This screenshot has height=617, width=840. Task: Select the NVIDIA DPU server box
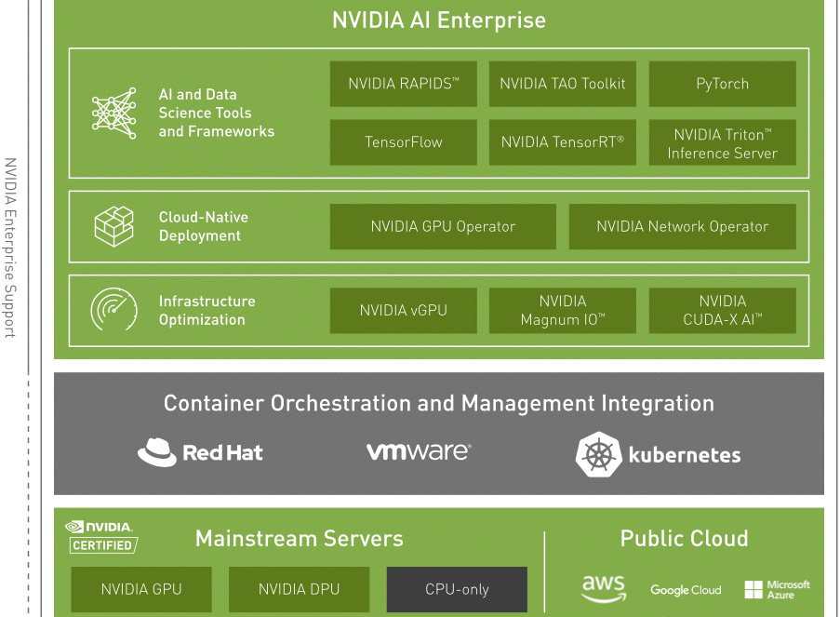click(299, 589)
